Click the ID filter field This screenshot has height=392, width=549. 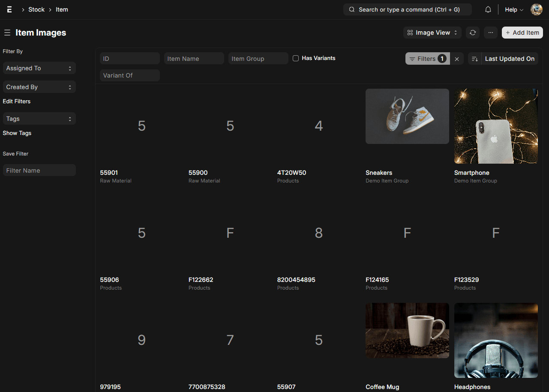[x=130, y=59]
